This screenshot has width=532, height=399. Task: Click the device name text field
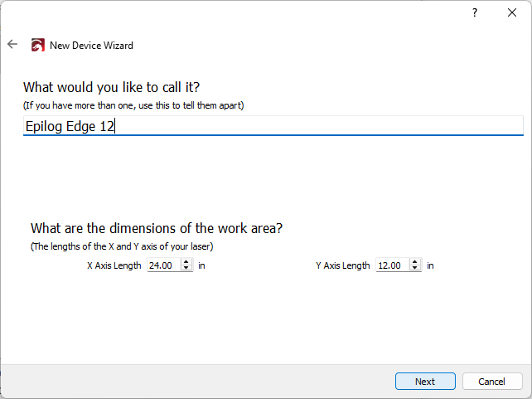pos(273,126)
